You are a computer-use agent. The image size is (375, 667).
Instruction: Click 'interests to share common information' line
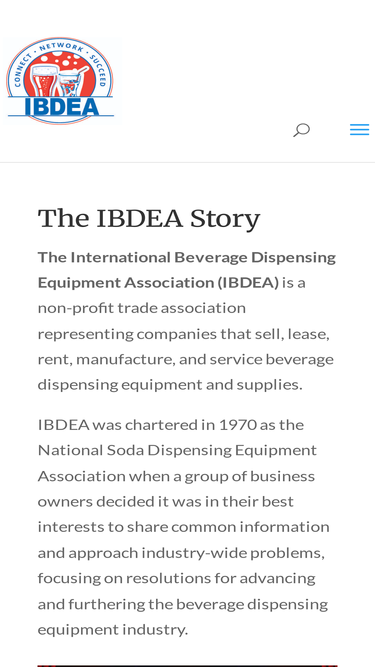pyautogui.click(x=184, y=527)
